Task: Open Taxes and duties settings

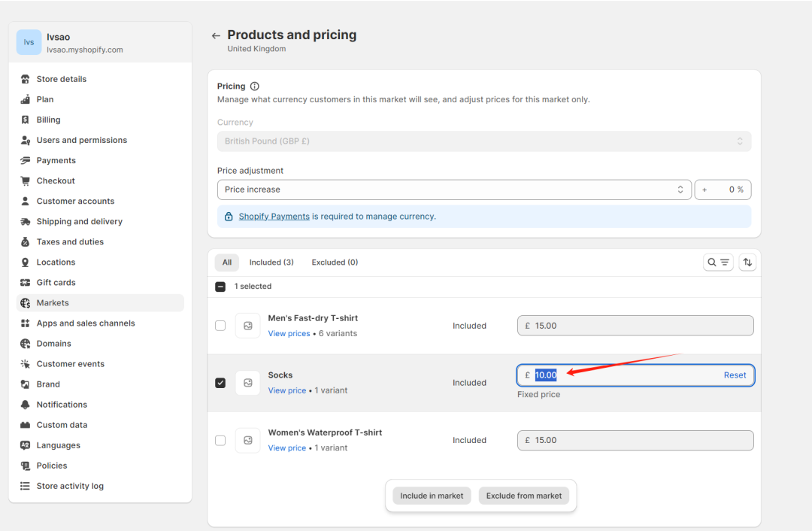Action: pos(100,241)
